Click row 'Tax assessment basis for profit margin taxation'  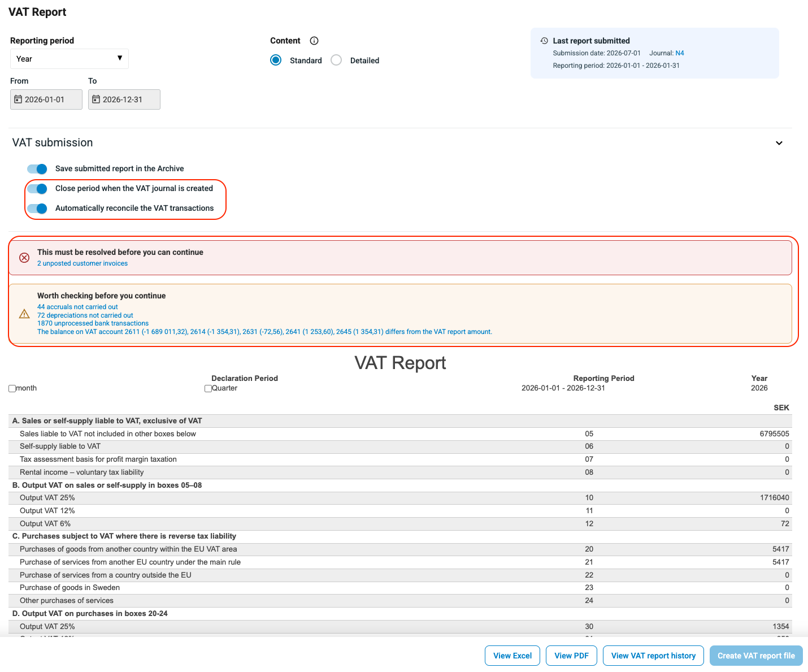click(400, 459)
